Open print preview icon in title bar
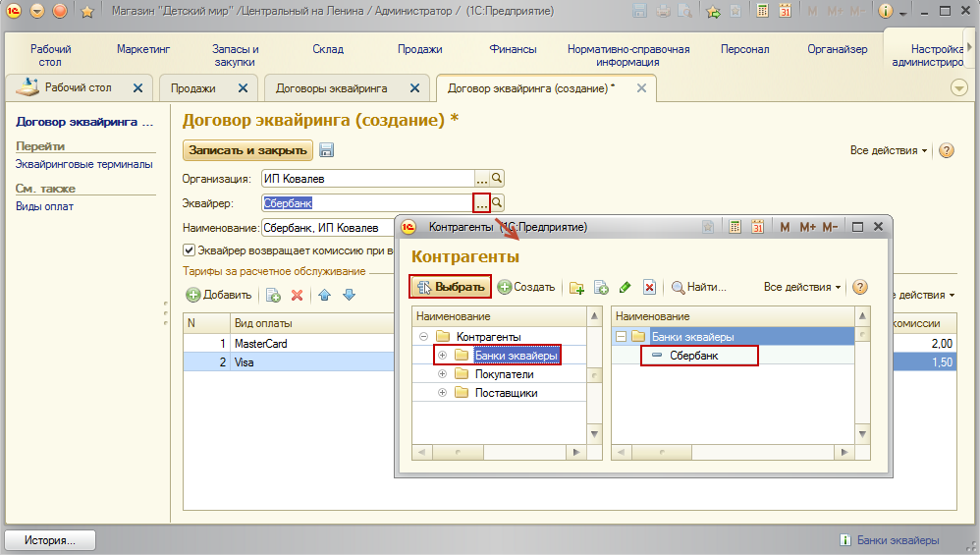Viewport: 980px width, 555px height. pyautogui.click(x=685, y=11)
